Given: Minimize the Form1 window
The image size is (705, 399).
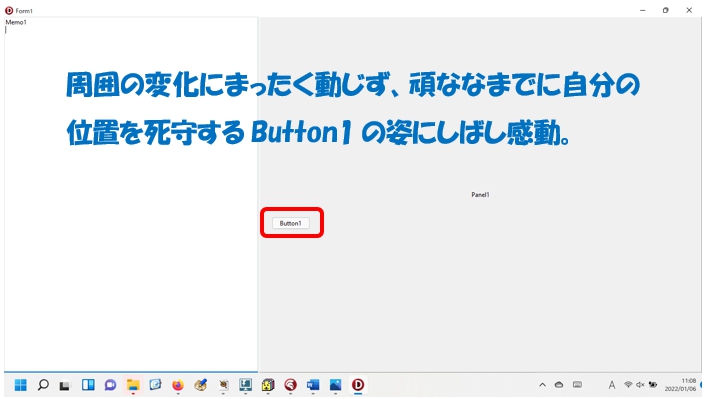Looking at the screenshot, I should 643,10.
